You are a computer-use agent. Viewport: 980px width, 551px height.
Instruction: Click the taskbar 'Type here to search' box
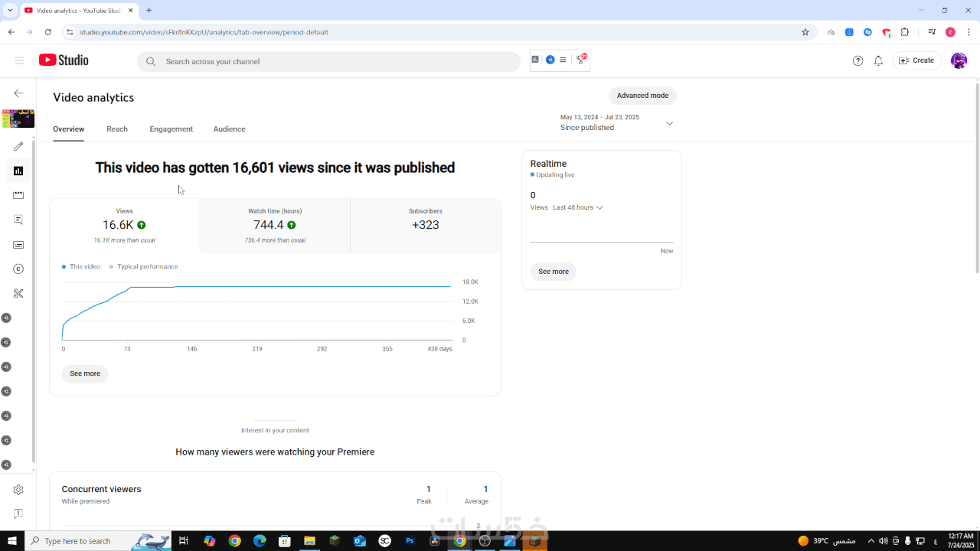pyautogui.click(x=98, y=541)
